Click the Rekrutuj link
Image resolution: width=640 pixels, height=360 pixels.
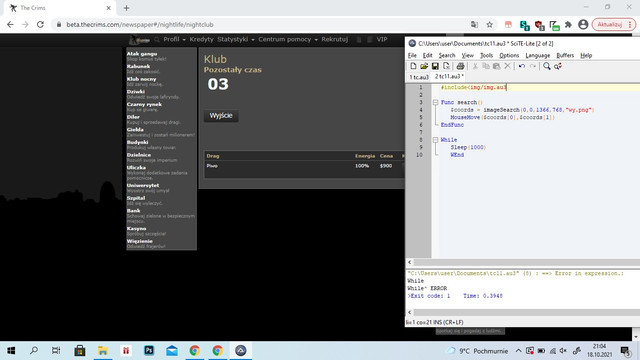[334, 39]
